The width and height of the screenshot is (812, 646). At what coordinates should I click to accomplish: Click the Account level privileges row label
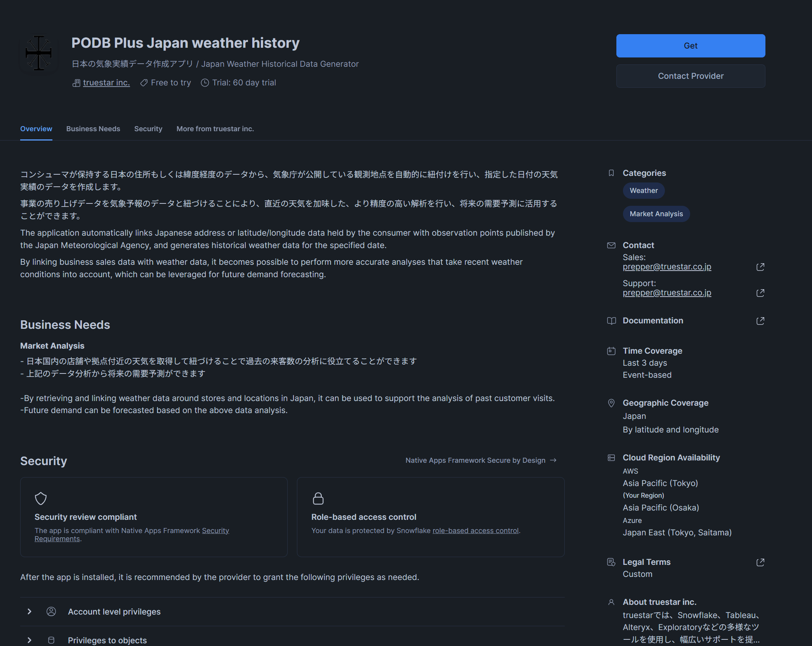click(x=114, y=612)
